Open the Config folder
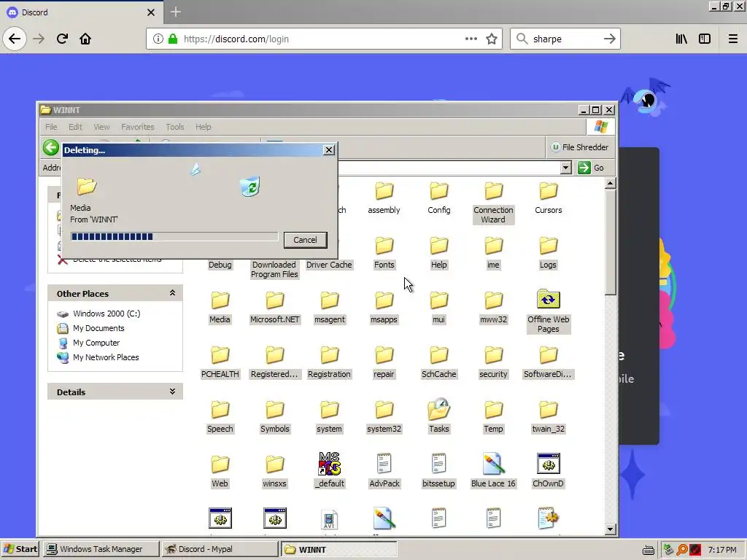Screen dimensions: 747x560 [438, 198]
